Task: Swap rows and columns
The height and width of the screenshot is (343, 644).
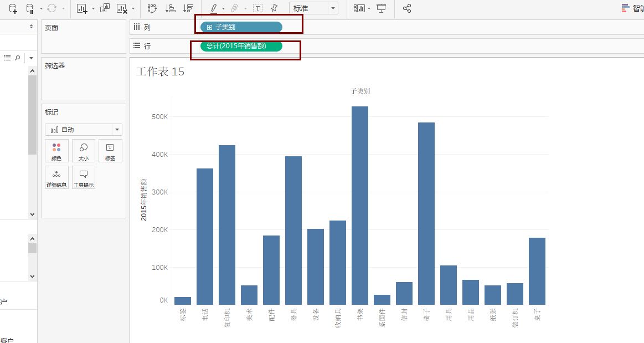Action: point(152,8)
